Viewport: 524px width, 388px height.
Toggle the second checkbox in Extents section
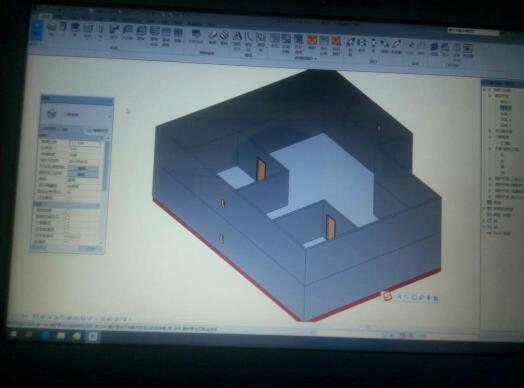68,217
